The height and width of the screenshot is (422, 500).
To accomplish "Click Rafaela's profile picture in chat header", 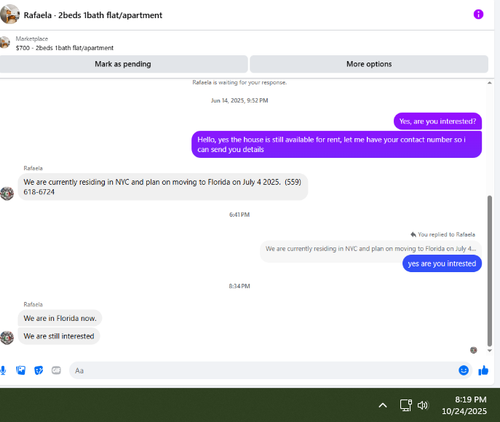I will pos(10,14).
